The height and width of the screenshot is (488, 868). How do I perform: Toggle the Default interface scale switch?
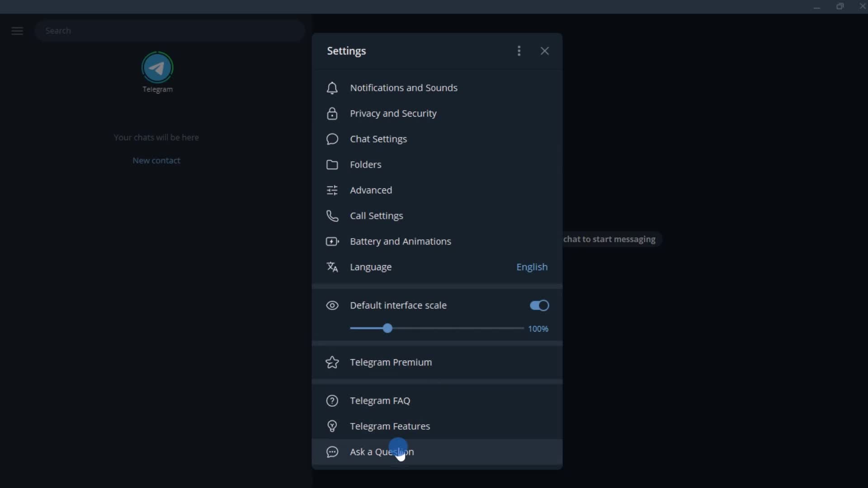(x=539, y=305)
